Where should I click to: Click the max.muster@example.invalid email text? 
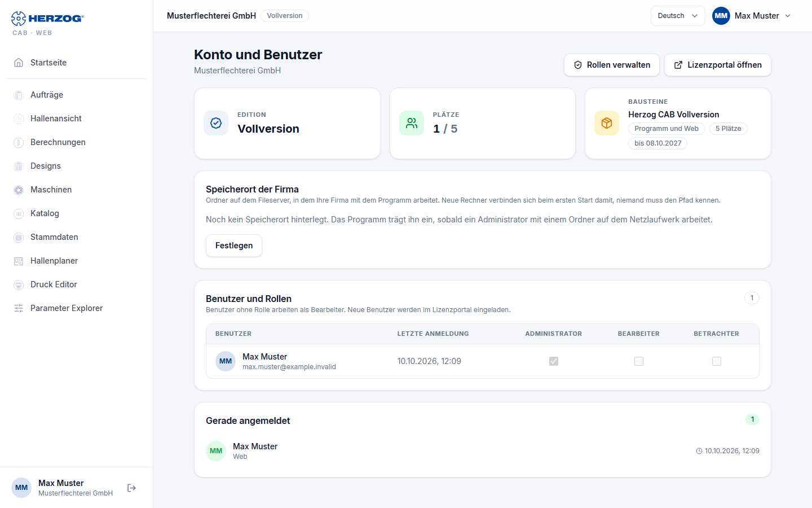point(289,367)
